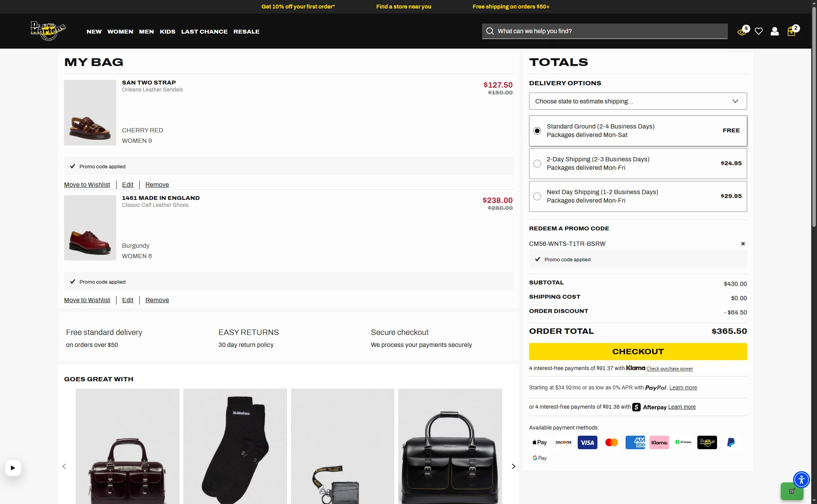Select 2-Day Shipping option
817x504 pixels.
pyautogui.click(x=537, y=164)
